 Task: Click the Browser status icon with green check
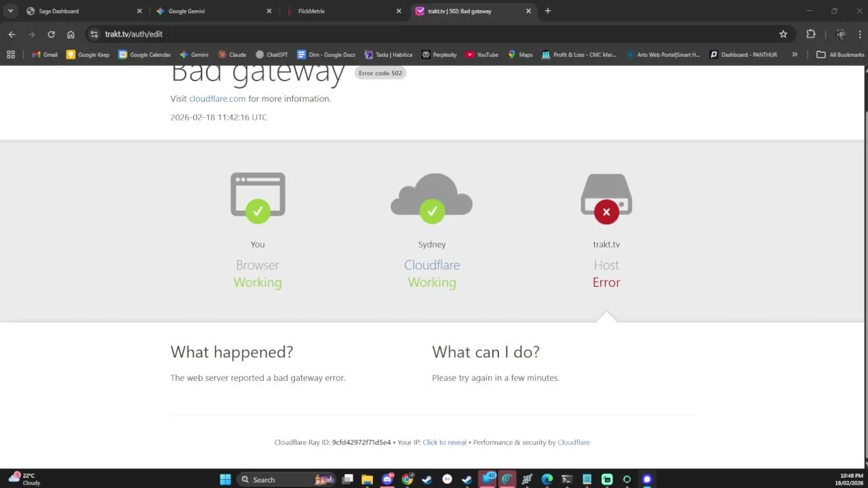coord(258,197)
